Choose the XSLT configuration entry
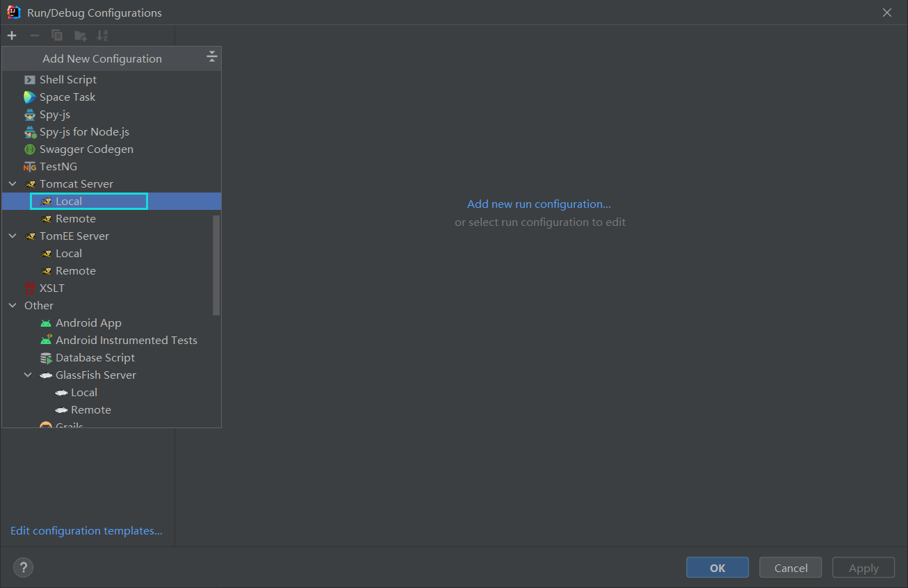The width and height of the screenshot is (908, 588). point(111,288)
